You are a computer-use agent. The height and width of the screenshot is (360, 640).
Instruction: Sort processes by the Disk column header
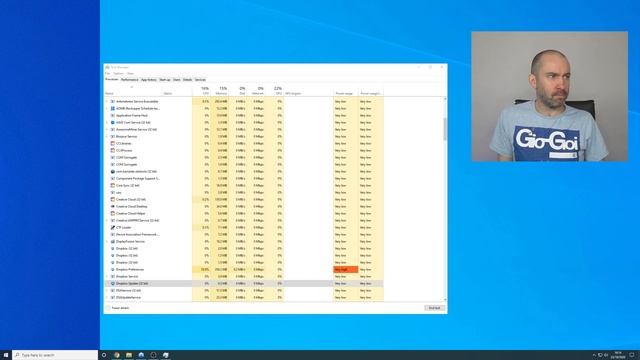pos(238,91)
